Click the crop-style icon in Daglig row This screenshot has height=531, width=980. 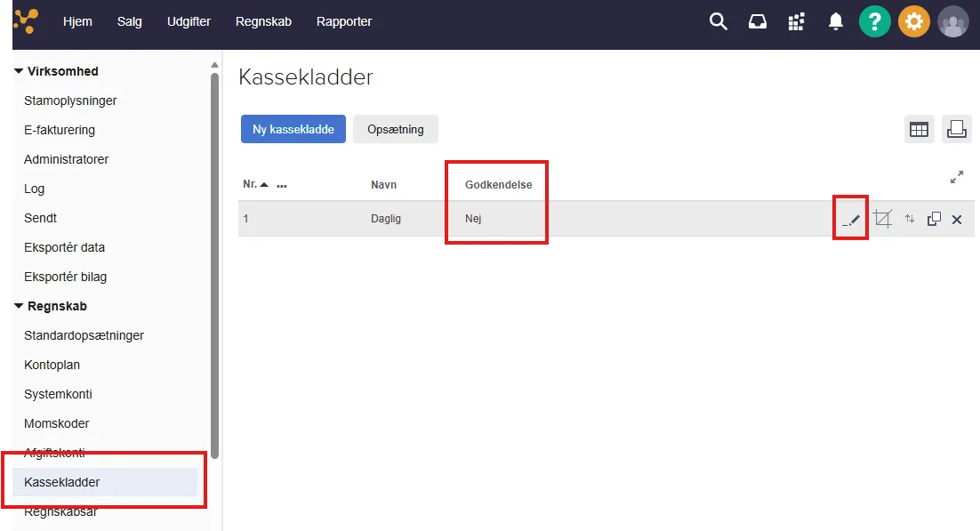tap(882, 219)
